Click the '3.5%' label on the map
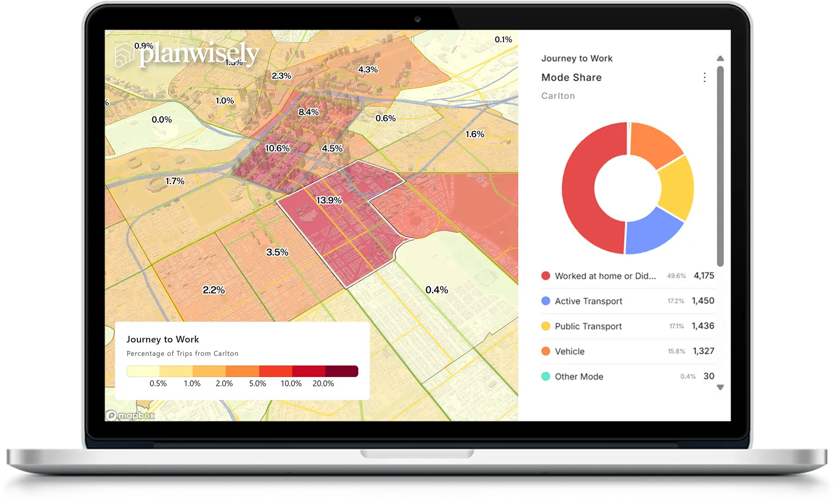The image size is (834, 504). point(277,252)
